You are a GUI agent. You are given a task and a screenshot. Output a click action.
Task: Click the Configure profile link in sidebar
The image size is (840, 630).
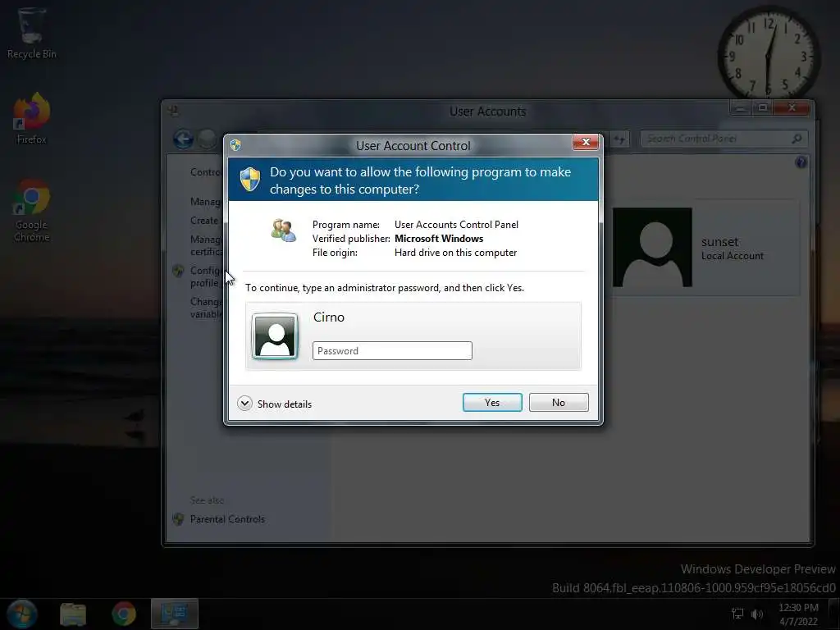[x=206, y=276]
